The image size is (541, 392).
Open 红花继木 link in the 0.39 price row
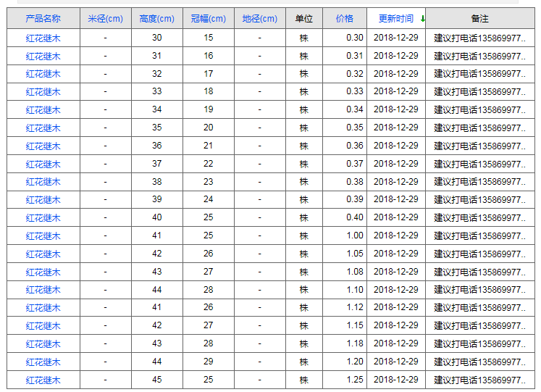[x=43, y=200]
